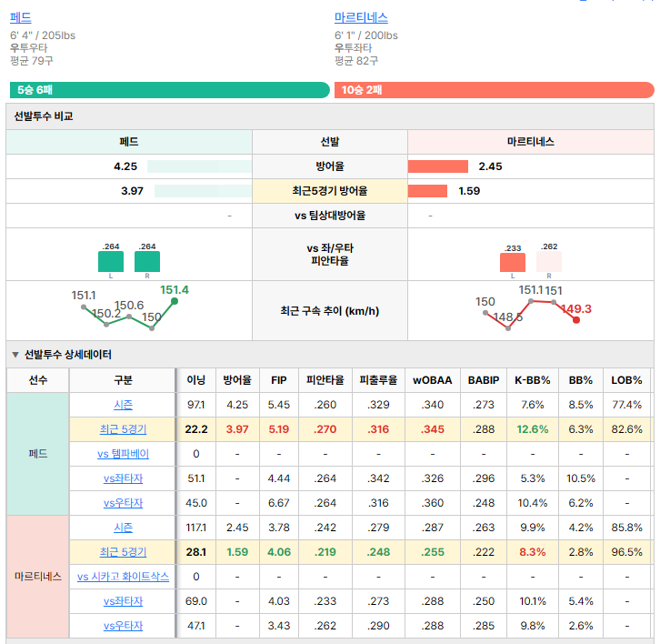The height and width of the screenshot is (644, 660).
Task: Click the 방어율 column header in table
Action: 237,380
